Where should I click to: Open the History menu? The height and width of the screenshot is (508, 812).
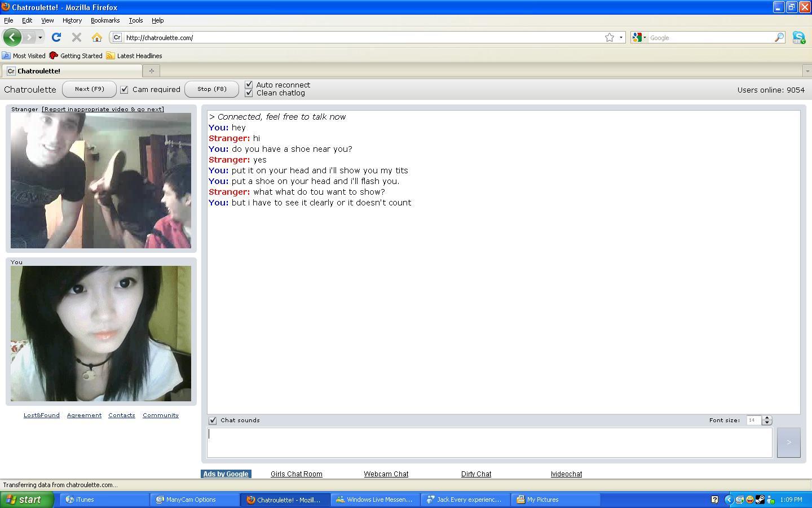pos(72,20)
